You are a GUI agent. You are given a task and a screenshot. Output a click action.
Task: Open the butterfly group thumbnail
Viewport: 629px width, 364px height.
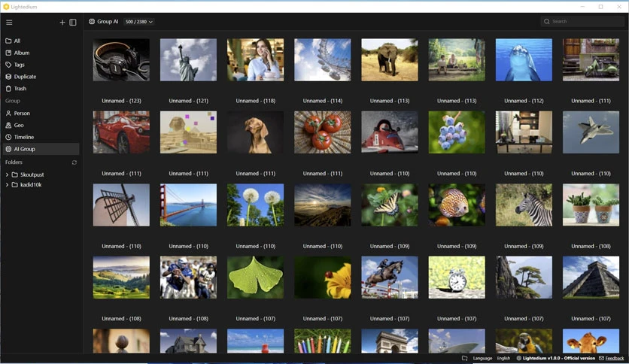(390, 205)
